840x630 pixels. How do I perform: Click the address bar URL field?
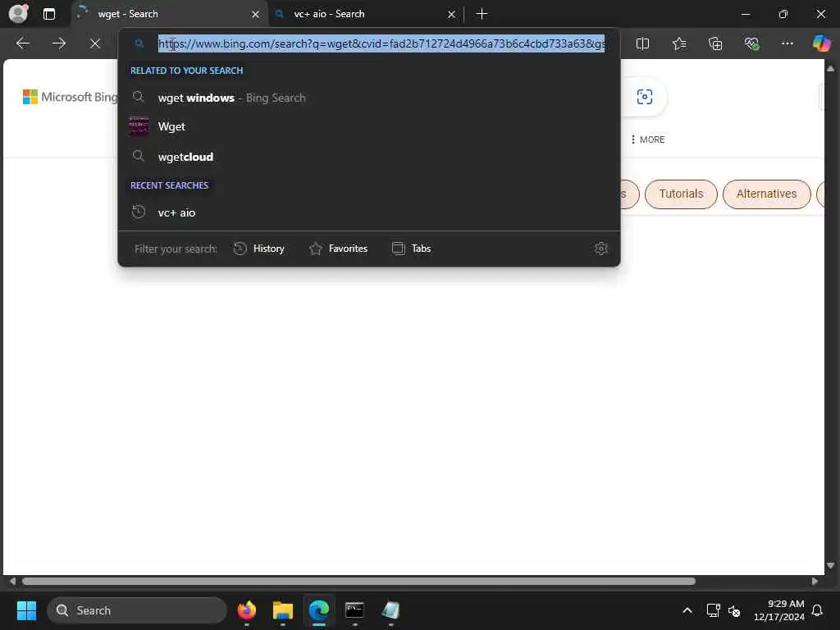pos(381,43)
